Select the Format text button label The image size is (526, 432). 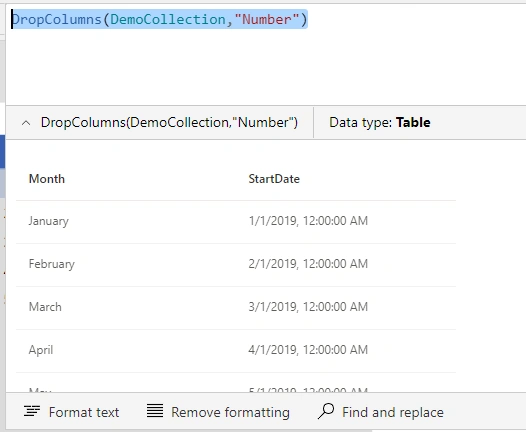tap(84, 412)
